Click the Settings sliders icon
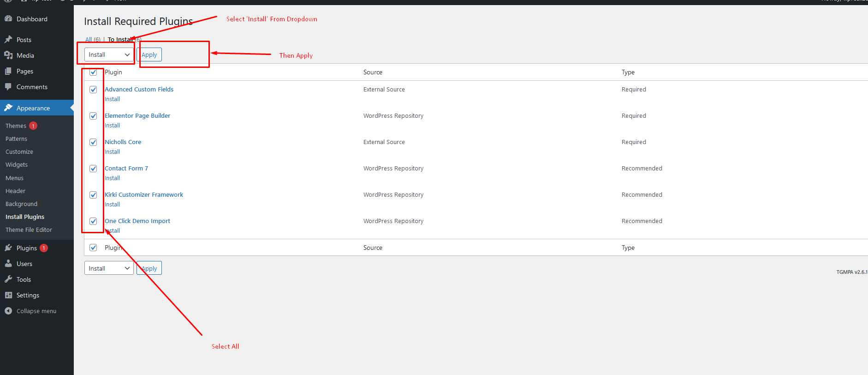The width and height of the screenshot is (868, 375). pos(8,295)
